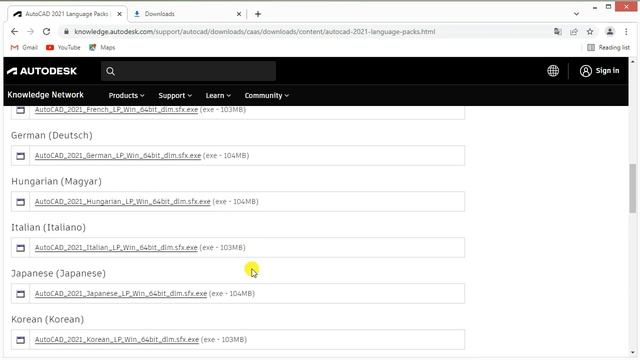Bookmark this page with the star

coord(590,31)
